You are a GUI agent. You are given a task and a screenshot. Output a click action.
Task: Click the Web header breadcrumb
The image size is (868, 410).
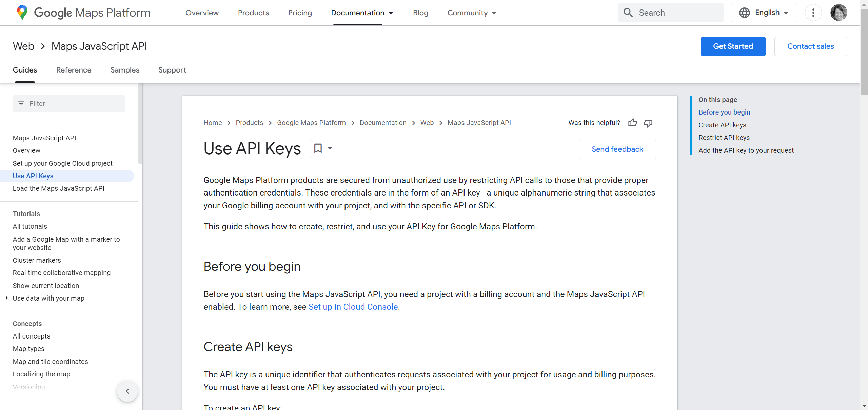23,46
